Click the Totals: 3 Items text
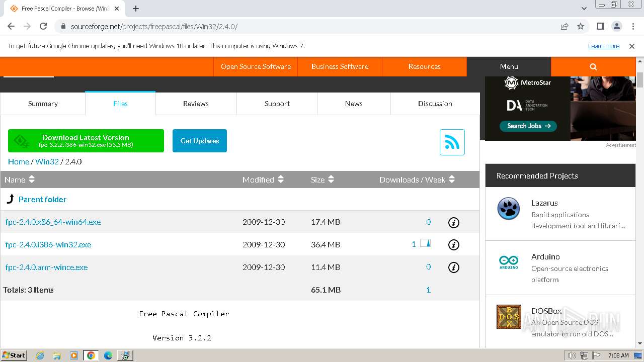Viewport: 644px width, 362px height. [29, 290]
